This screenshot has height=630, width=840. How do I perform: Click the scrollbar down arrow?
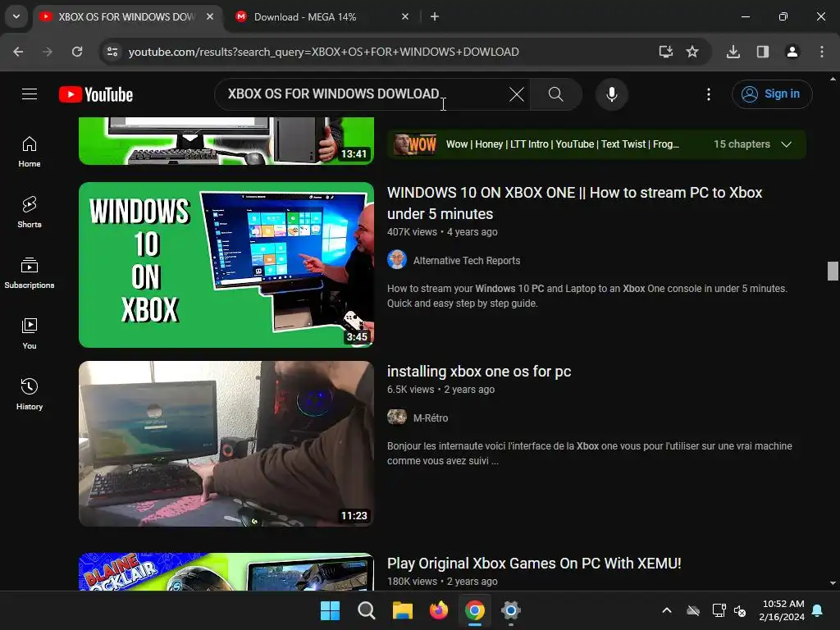click(x=833, y=583)
